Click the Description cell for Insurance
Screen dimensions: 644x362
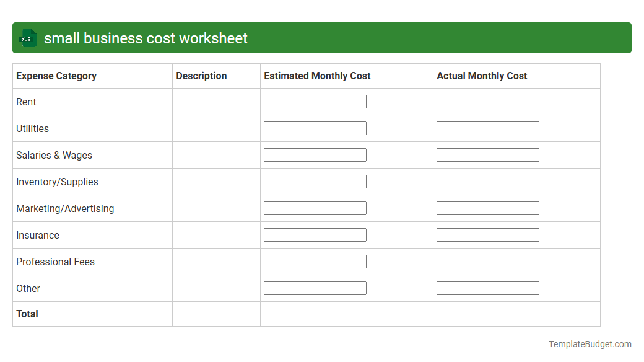pyautogui.click(x=215, y=235)
